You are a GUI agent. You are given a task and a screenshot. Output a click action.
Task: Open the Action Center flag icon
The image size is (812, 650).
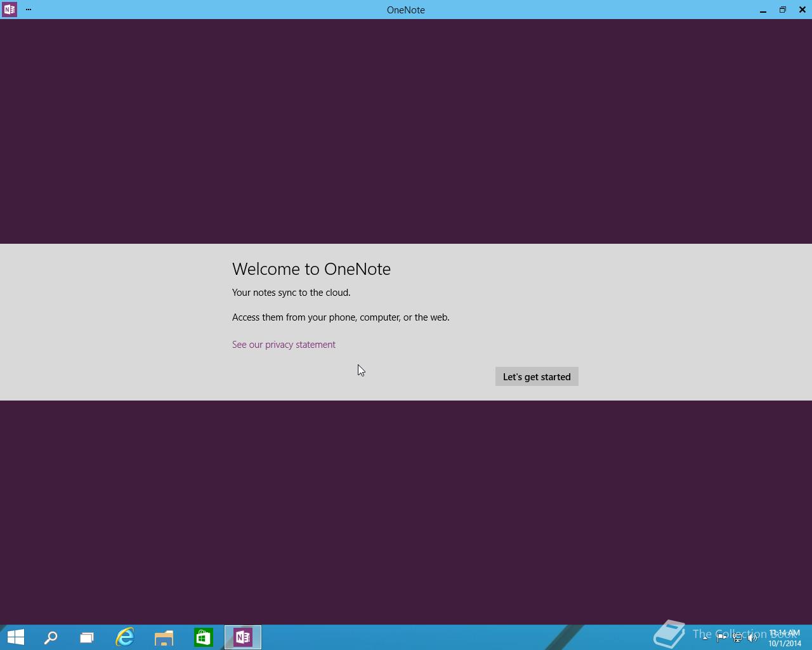click(x=721, y=638)
